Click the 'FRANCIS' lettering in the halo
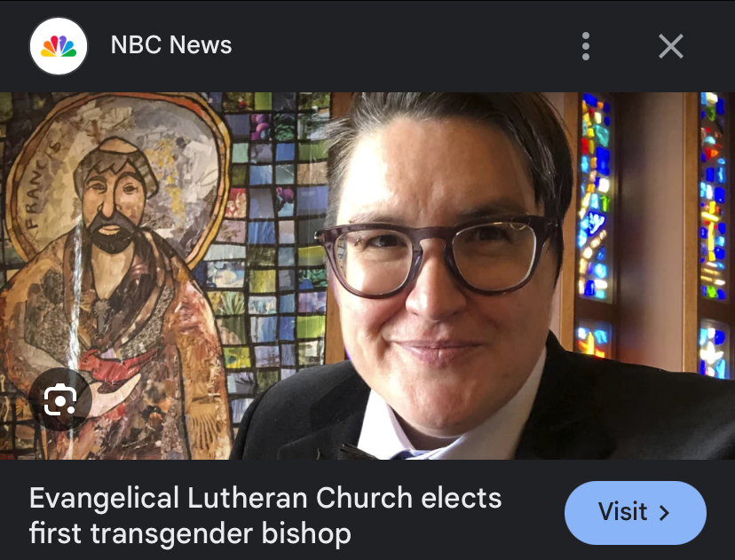Screen dimensions: 735x560 [x=41, y=185]
